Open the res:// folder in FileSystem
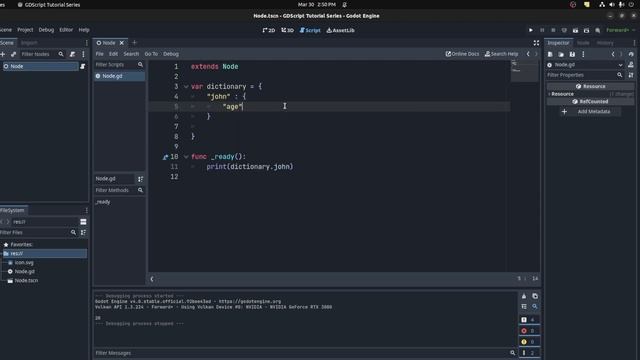 44,253
